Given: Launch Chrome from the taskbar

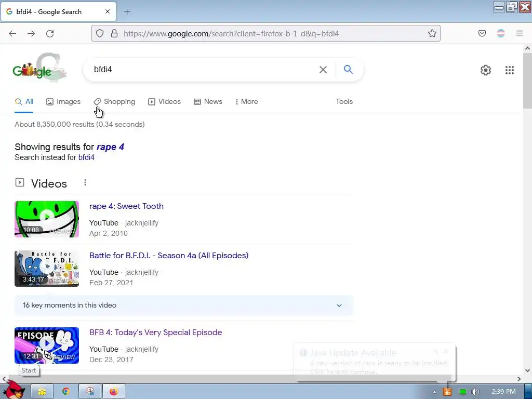Looking at the screenshot, I should point(66,392).
